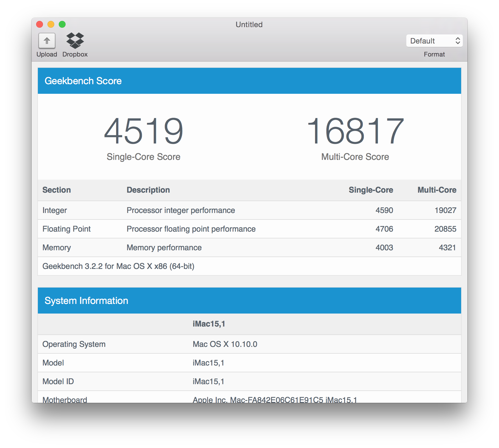Click the Single-Core Score caption
499x448 pixels.
pyautogui.click(x=144, y=157)
